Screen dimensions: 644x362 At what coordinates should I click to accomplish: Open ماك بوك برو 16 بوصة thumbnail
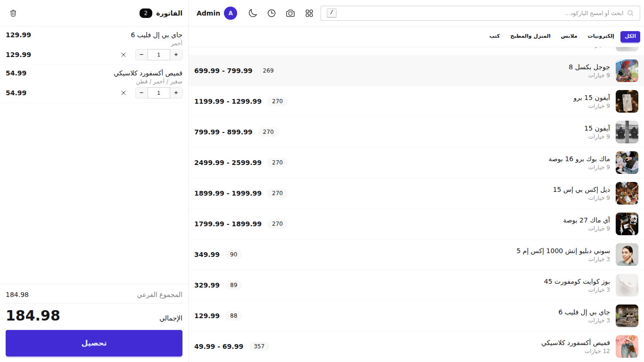[x=627, y=163]
